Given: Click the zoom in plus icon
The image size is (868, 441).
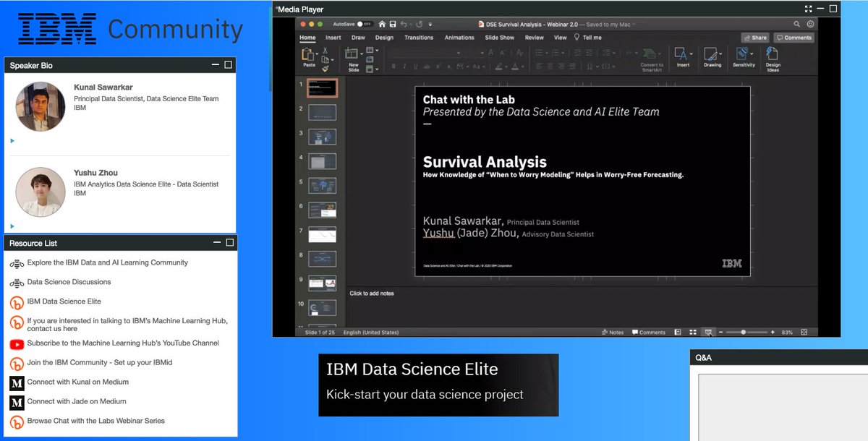Looking at the screenshot, I should [773, 332].
